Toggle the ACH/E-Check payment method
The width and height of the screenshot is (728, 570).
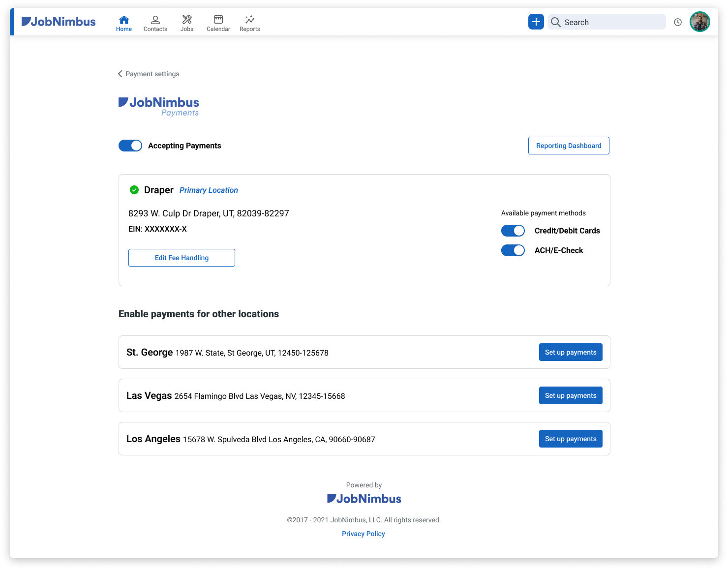tap(513, 250)
